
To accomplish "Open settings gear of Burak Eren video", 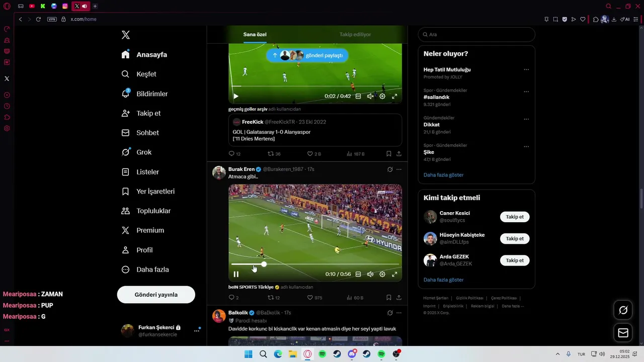I will coord(382,274).
